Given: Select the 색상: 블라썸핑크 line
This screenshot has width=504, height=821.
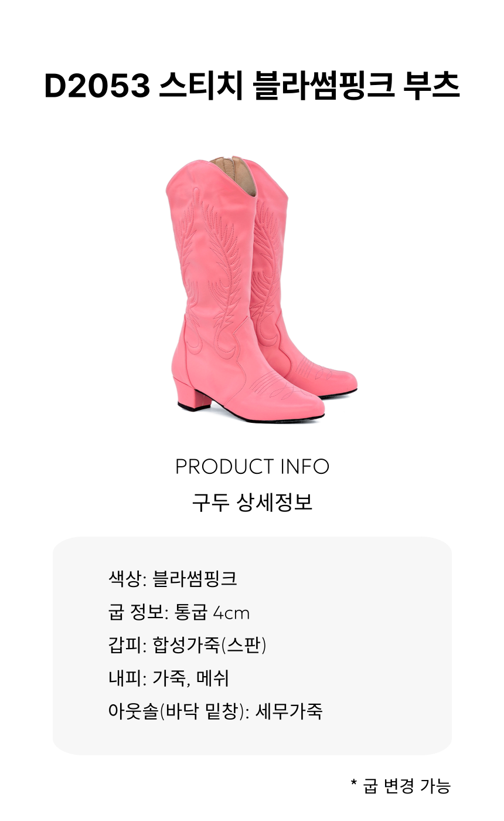Looking at the screenshot, I should [173, 579].
